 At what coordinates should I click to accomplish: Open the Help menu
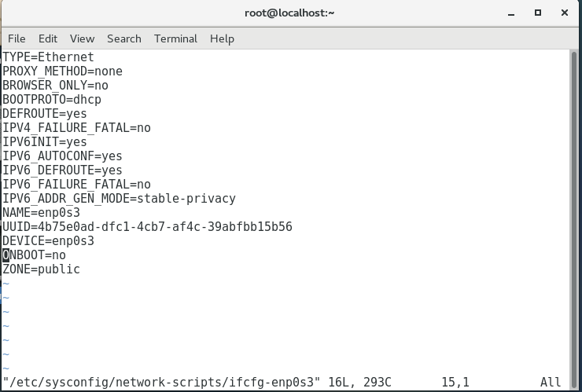pyautogui.click(x=222, y=38)
